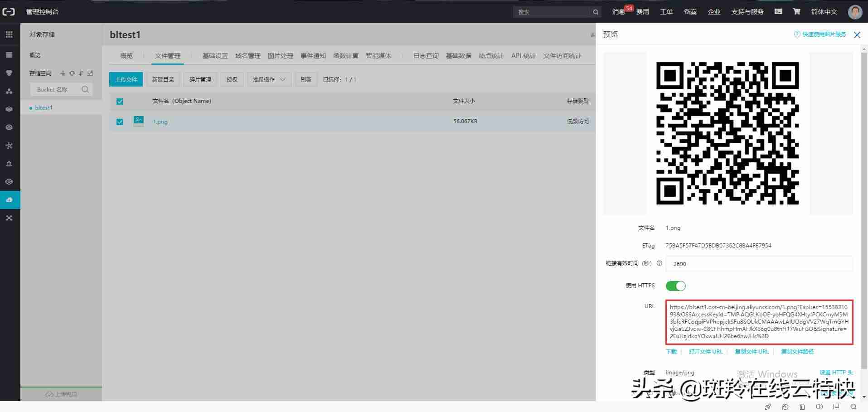
Task: Open the Alibaba Cloud logo home
Action: pos(9,12)
